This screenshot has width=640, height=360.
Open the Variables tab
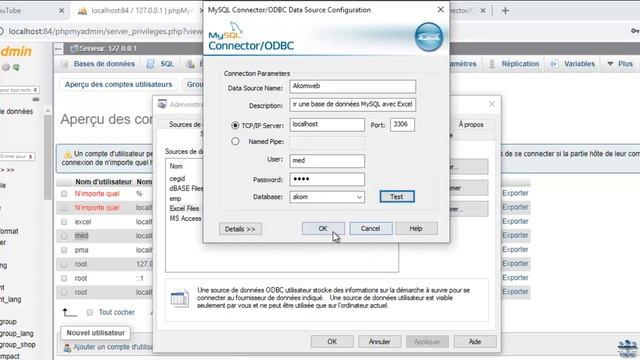579,64
